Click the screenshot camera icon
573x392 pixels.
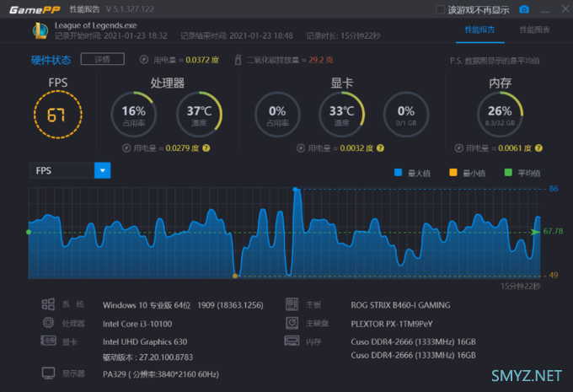pyautogui.click(x=524, y=9)
